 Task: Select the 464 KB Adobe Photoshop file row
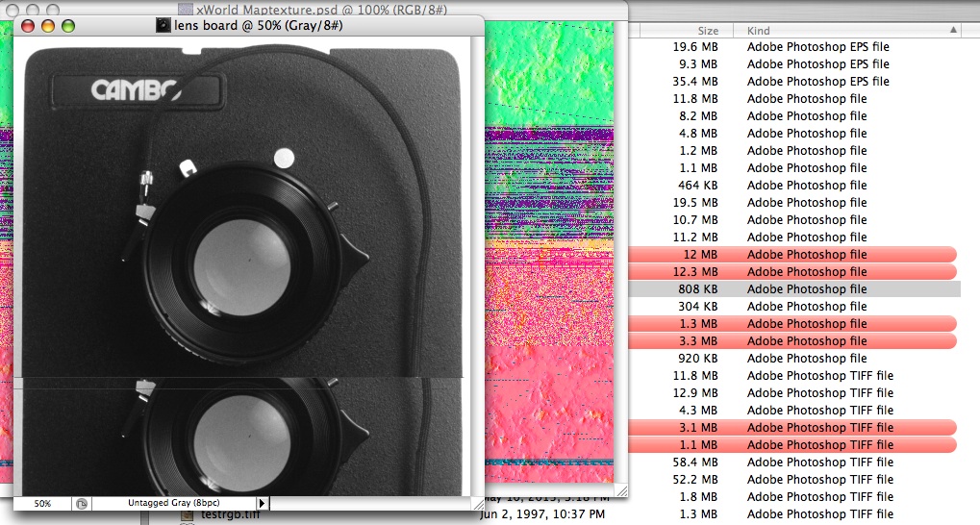tap(794, 185)
